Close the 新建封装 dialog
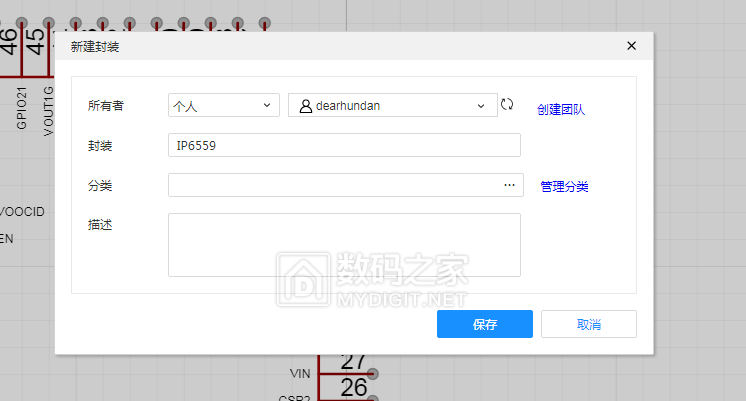The image size is (746, 401). click(631, 46)
